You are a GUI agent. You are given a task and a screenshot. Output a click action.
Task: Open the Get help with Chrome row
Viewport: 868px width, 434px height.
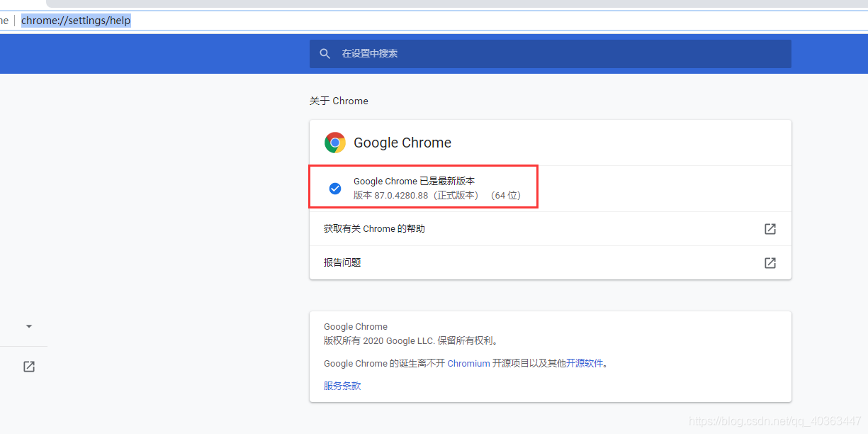[x=551, y=229]
